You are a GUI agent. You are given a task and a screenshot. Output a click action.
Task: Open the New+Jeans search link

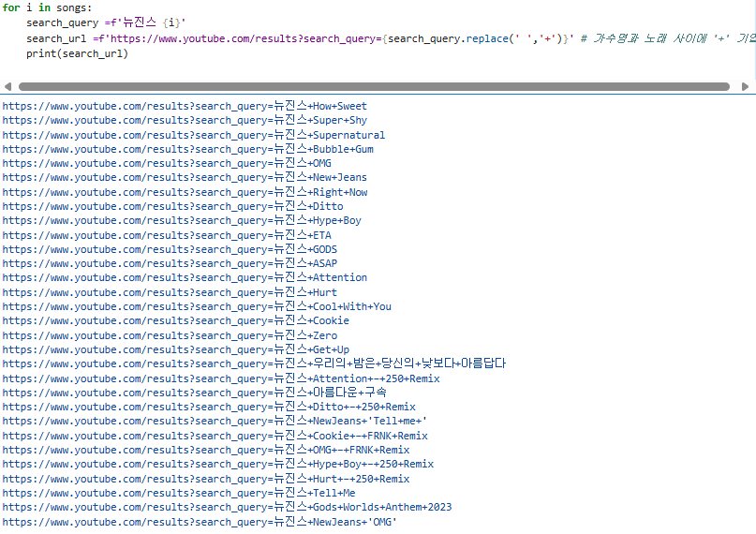click(x=185, y=177)
